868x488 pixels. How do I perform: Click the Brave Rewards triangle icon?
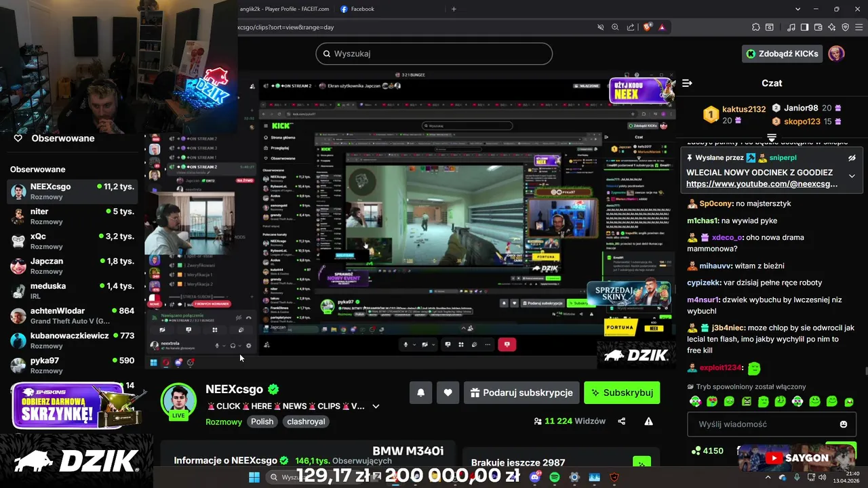(662, 27)
